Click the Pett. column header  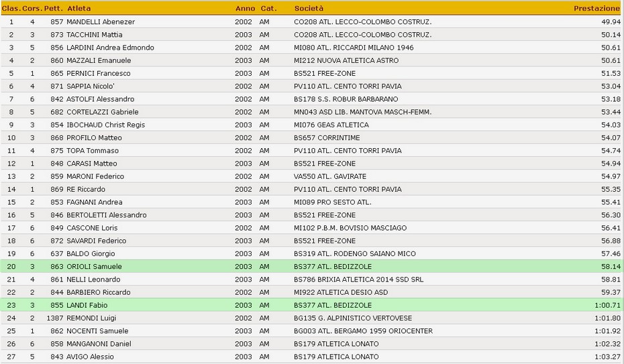pyautogui.click(x=53, y=8)
